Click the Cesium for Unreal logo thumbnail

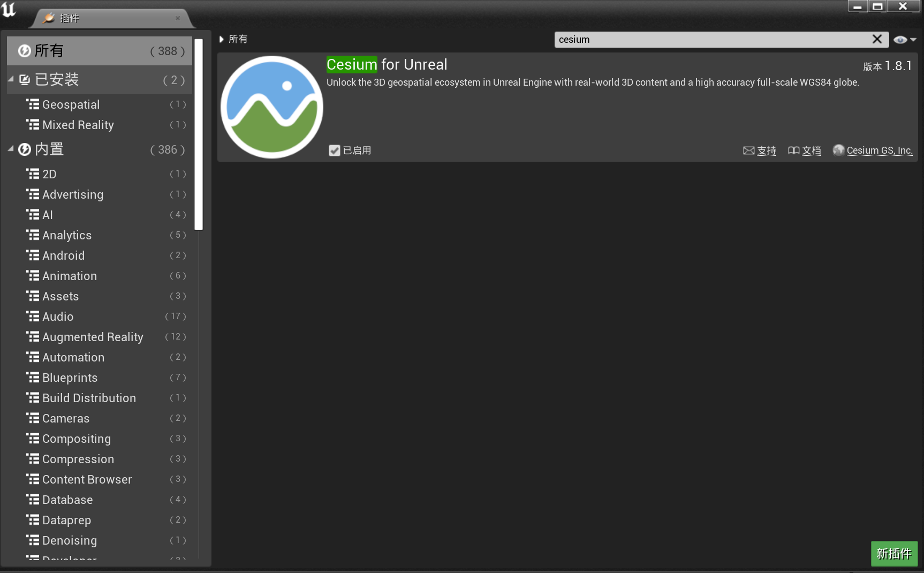[272, 107]
